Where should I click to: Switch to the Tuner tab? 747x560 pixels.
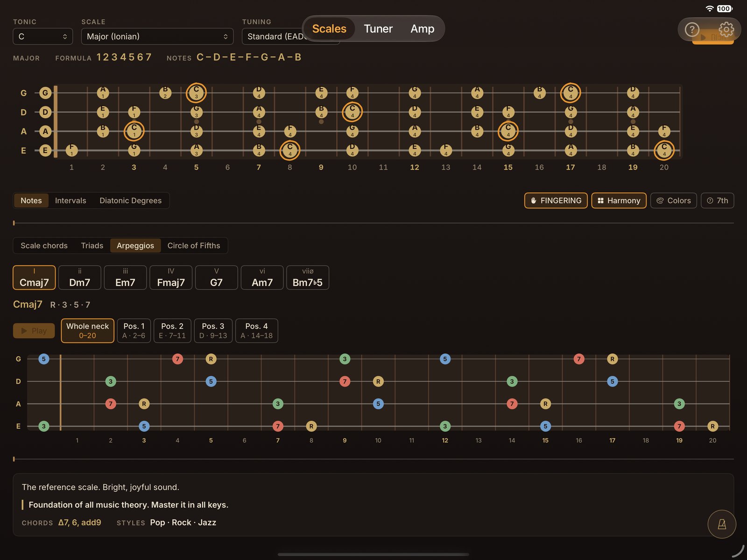(x=378, y=29)
